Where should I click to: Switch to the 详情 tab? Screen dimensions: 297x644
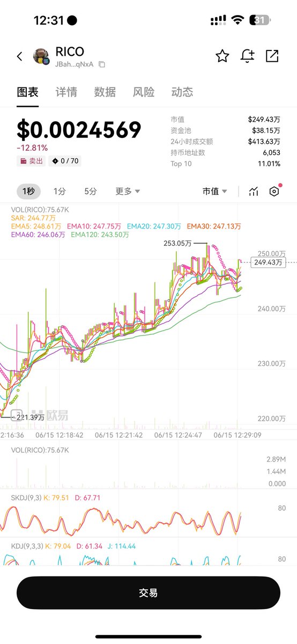(x=66, y=92)
